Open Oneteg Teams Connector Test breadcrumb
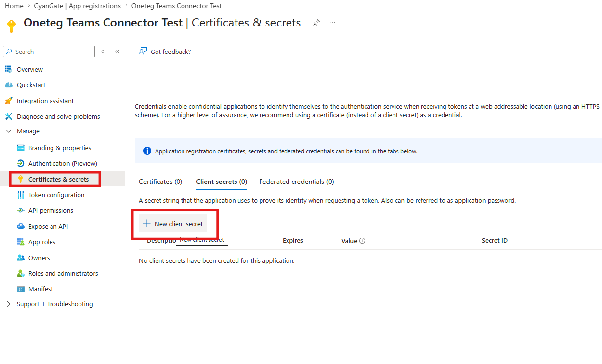Viewport: 602px width, 364px height. 177,6
